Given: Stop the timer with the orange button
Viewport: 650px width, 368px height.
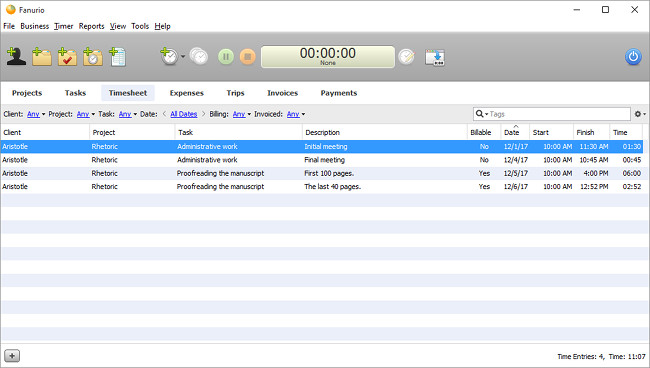Looking at the screenshot, I should pyautogui.click(x=248, y=57).
